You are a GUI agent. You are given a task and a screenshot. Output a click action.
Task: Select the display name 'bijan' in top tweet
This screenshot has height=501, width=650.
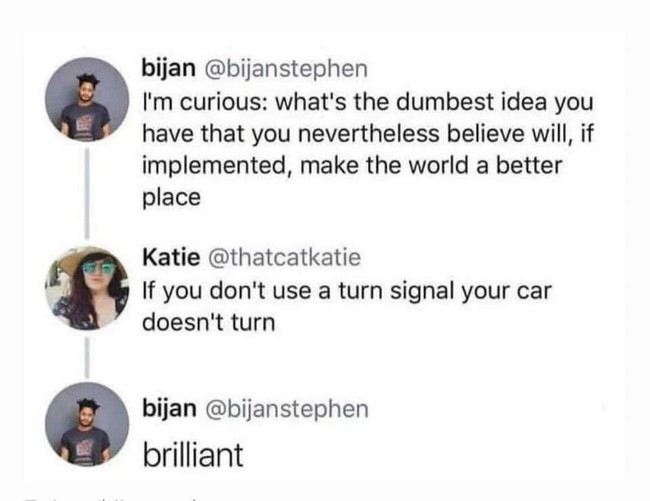(x=169, y=68)
